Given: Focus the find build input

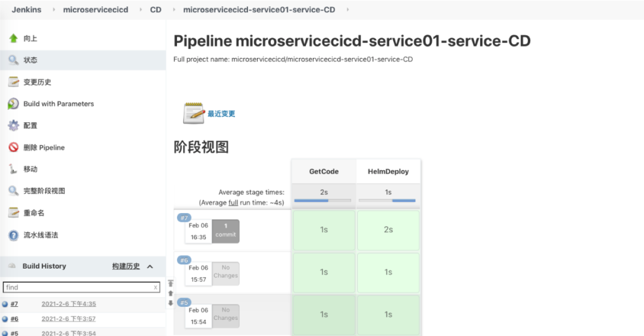Looking at the screenshot, I should point(81,287).
